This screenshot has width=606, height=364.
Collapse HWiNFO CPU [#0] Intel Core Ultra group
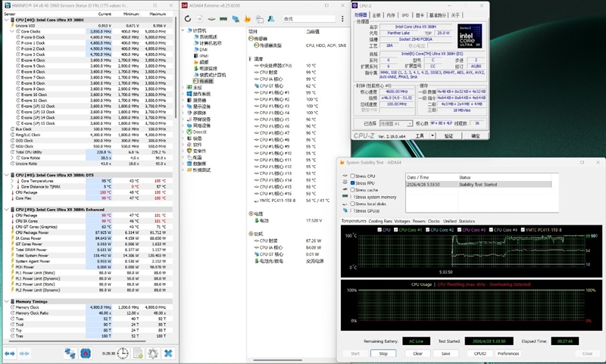tap(7, 20)
